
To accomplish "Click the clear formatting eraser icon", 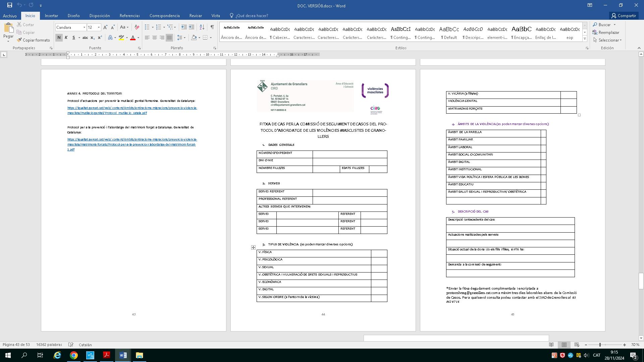I will (x=137, y=27).
